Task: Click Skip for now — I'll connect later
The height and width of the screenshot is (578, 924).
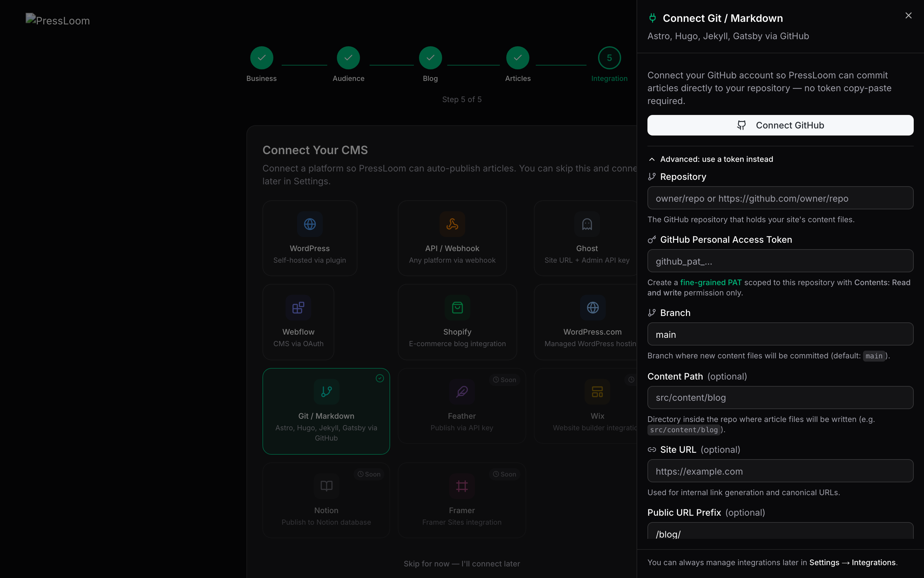Action: [x=462, y=564]
